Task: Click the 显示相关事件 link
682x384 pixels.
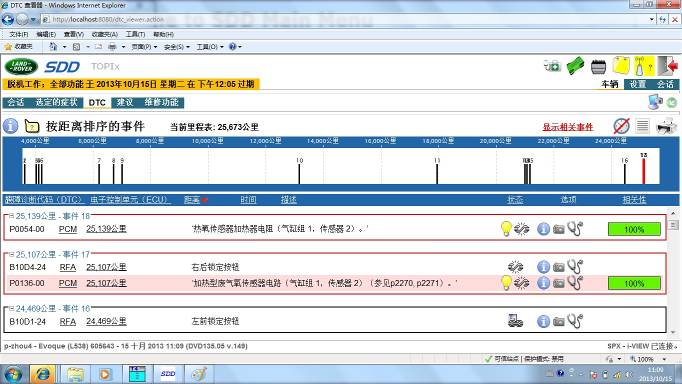Action: tap(568, 127)
